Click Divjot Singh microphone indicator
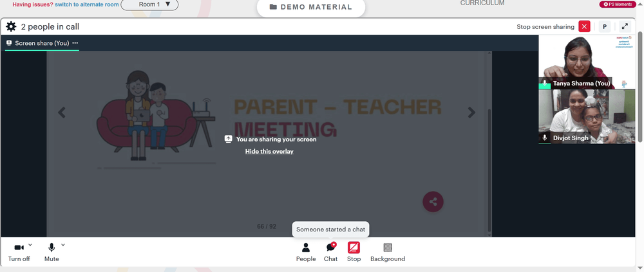Viewport: 644px width, 272px height. click(545, 138)
